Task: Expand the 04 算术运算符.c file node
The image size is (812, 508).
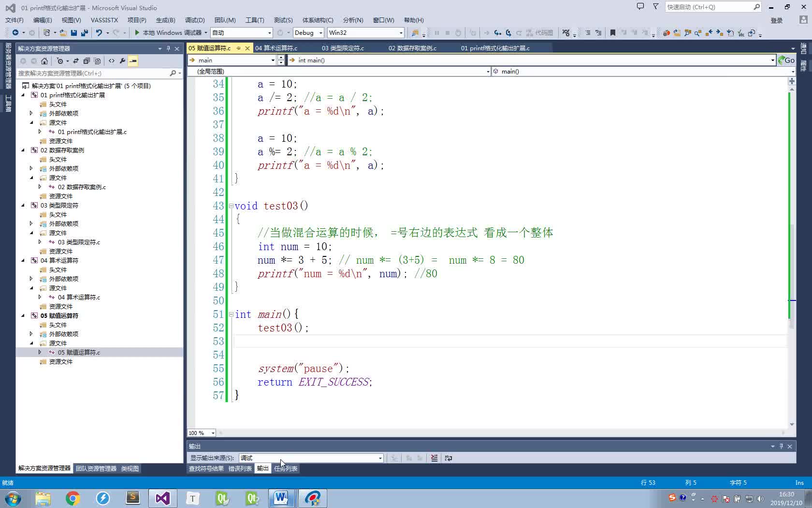Action: [40, 297]
